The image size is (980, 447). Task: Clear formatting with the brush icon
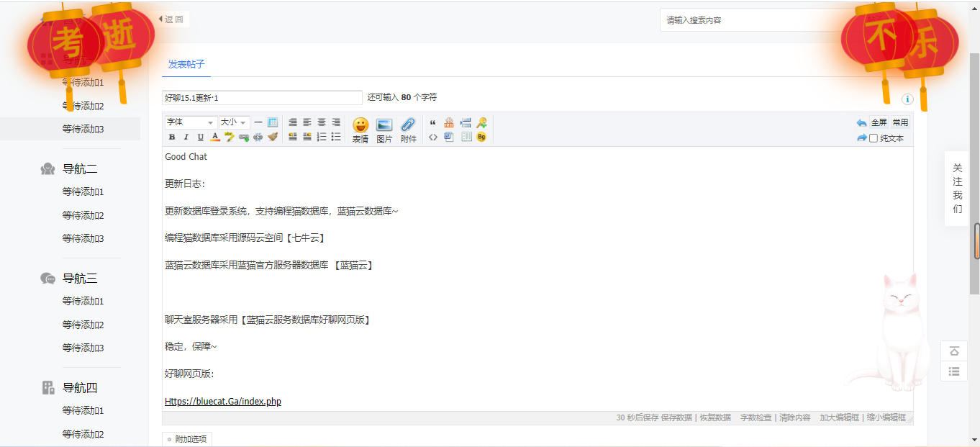272,137
